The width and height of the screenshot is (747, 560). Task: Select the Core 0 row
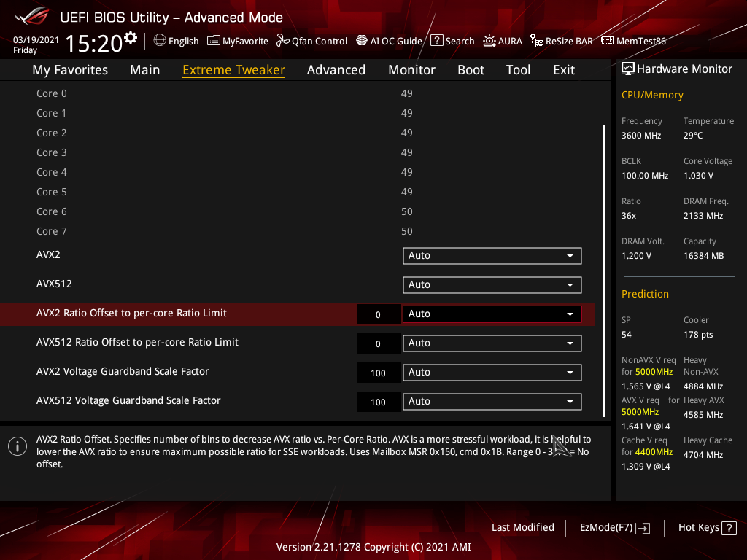298,94
